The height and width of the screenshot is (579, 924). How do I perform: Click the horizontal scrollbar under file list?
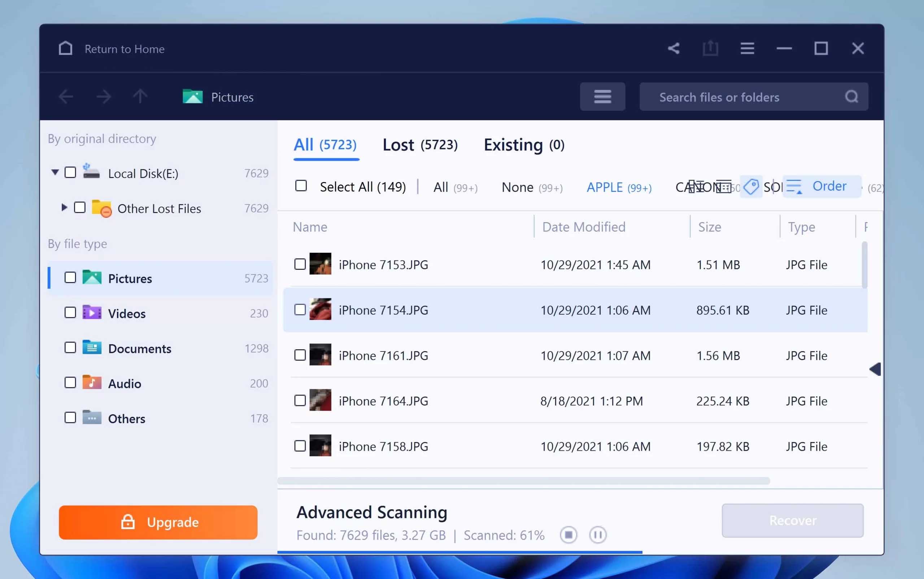(524, 481)
